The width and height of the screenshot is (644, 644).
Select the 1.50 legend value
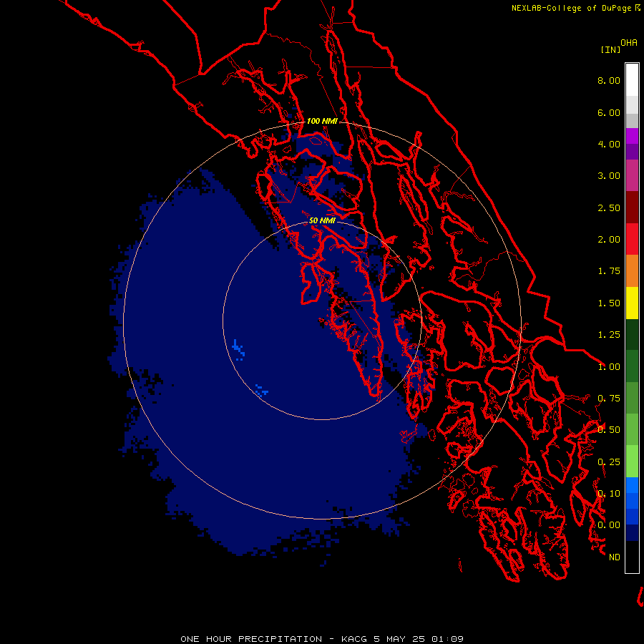pyautogui.click(x=609, y=303)
